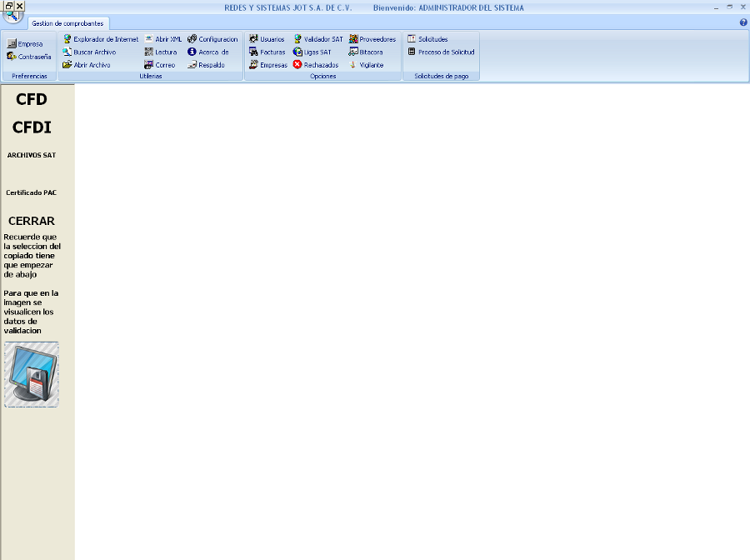750x560 pixels.
Task: Launch the Validador SAT tool
Action: tap(318, 39)
